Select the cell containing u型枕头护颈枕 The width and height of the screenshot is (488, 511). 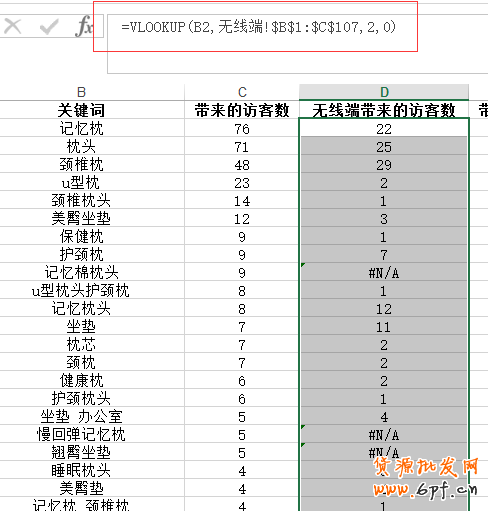(x=82, y=291)
